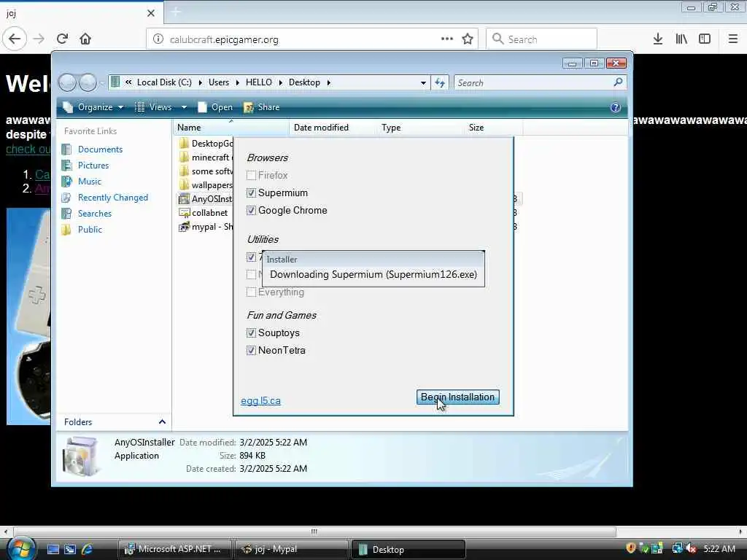Uncheck the Supermium checkbox
This screenshot has width=747, height=560.
coord(251,192)
